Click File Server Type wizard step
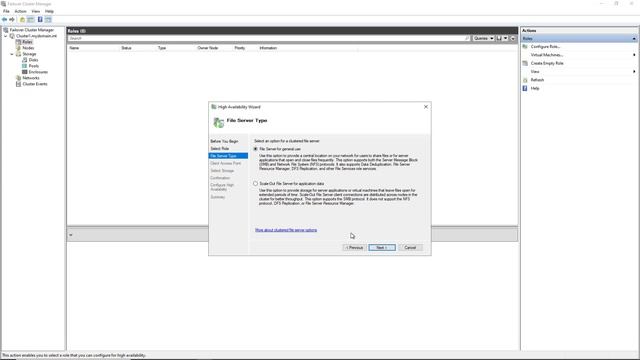Image resolution: width=640 pixels, height=360 pixels. (228, 156)
